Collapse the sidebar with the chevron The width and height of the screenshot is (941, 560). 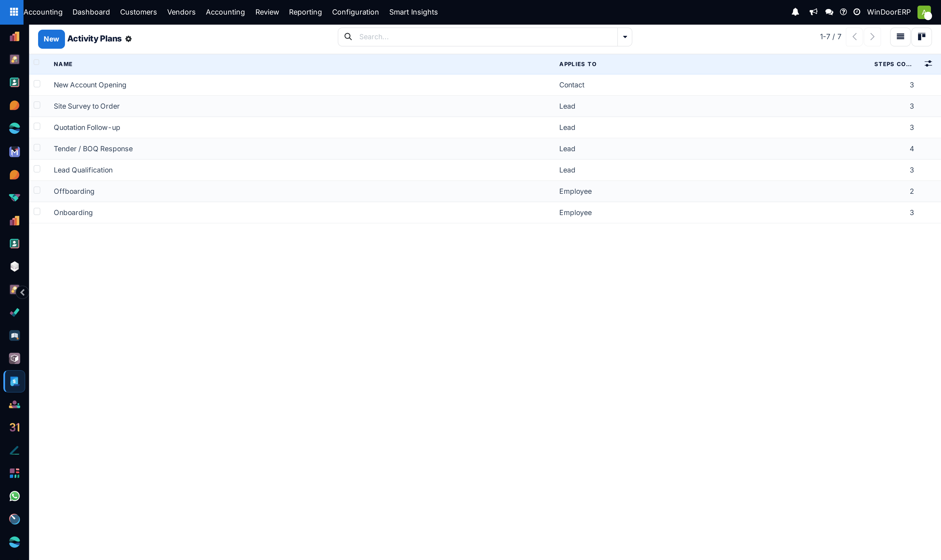click(x=23, y=292)
